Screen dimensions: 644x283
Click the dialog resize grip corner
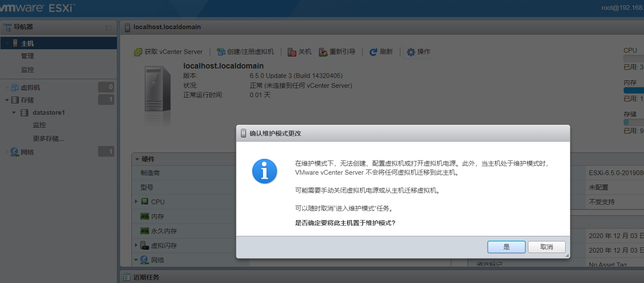(567, 255)
